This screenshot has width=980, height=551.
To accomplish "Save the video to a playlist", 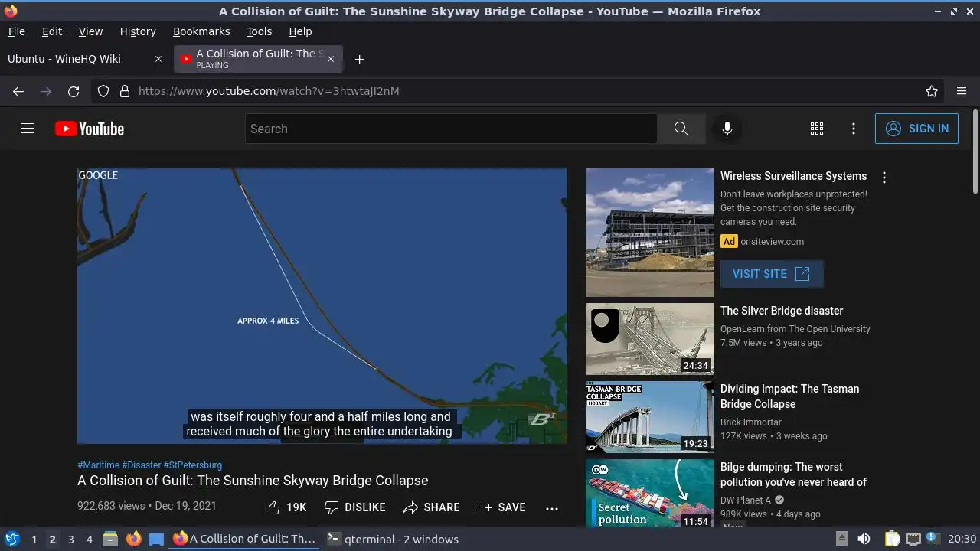I will point(501,507).
